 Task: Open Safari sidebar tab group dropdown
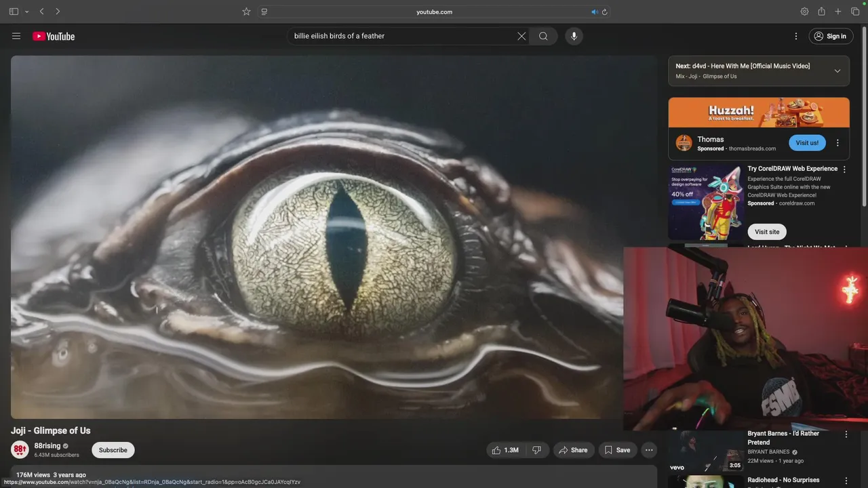[27, 12]
